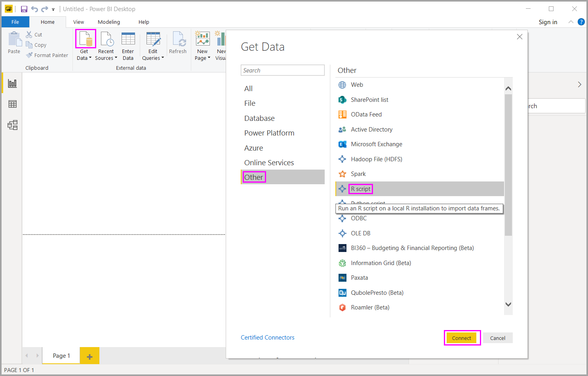Select the OData Feed connector
The height and width of the screenshot is (376, 588).
(420, 115)
